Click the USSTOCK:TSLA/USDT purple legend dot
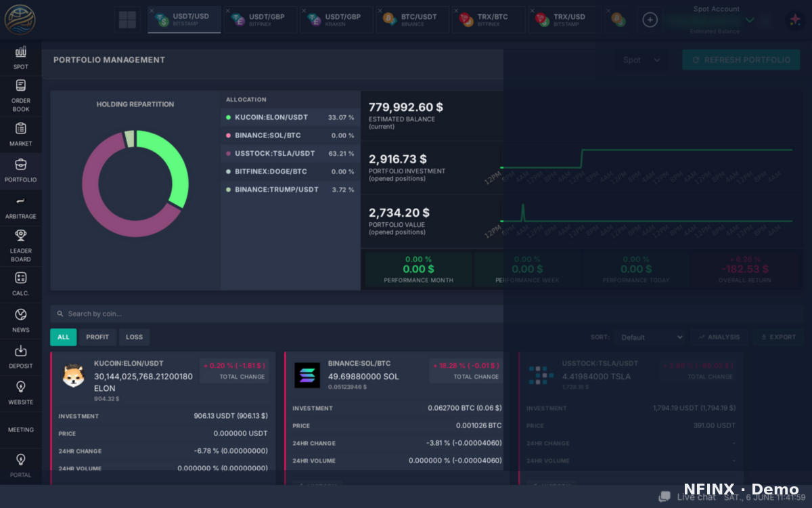812x508 pixels. point(229,154)
